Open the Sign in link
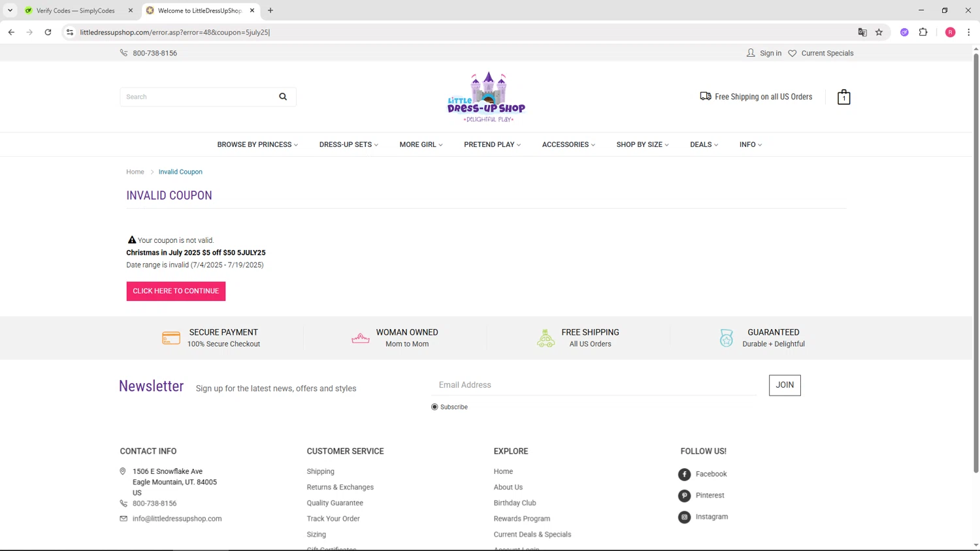 pos(770,54)
